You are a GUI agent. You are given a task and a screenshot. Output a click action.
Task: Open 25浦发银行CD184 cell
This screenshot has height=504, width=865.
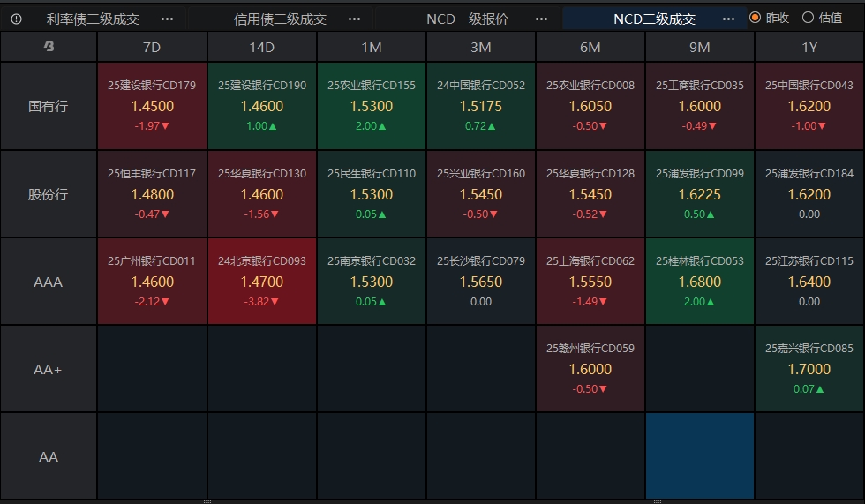pos(809,194)
